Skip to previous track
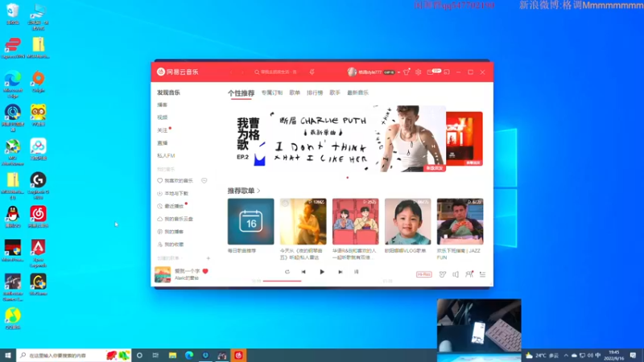The image size is (644, 362). 303,272
